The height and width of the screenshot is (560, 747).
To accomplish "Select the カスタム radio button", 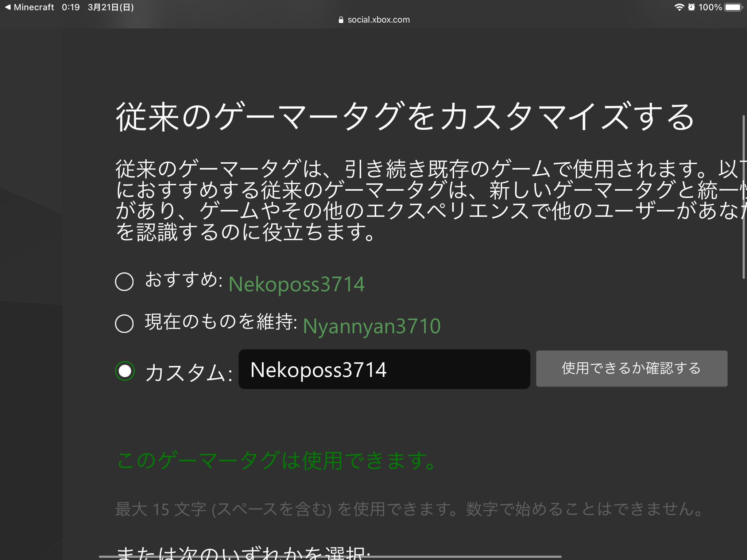I will (125, 371).
